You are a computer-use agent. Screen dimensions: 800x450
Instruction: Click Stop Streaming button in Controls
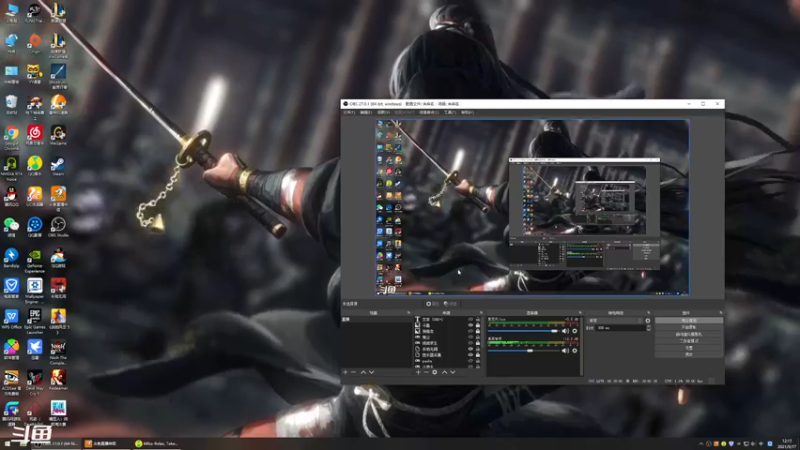pos(689,320)
